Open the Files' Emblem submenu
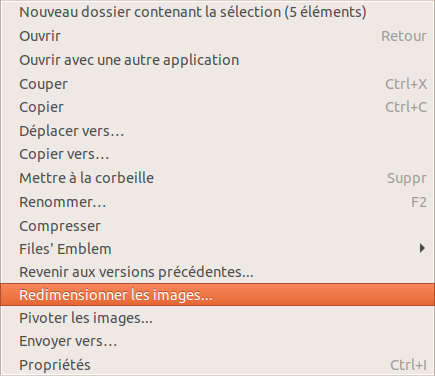Viewport: 435px width, 376px height. [217, 249]
